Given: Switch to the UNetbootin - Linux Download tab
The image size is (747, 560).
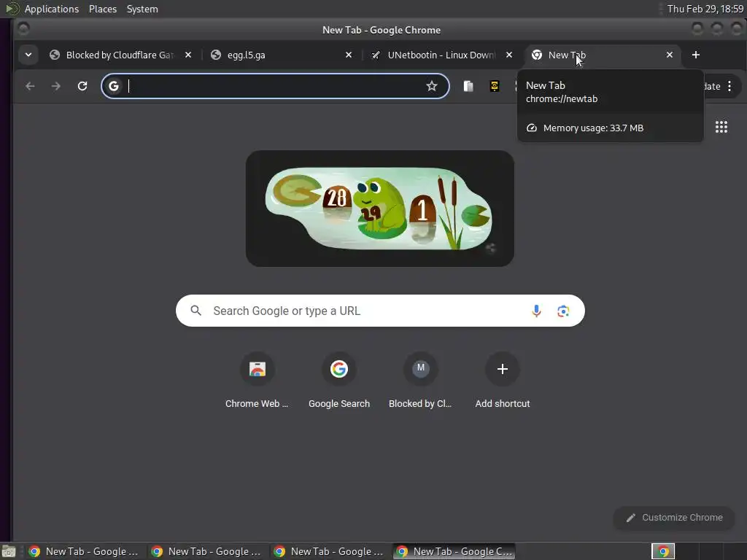Looking at the screenshot, I should pyautogui.click(x=441, y=55).
